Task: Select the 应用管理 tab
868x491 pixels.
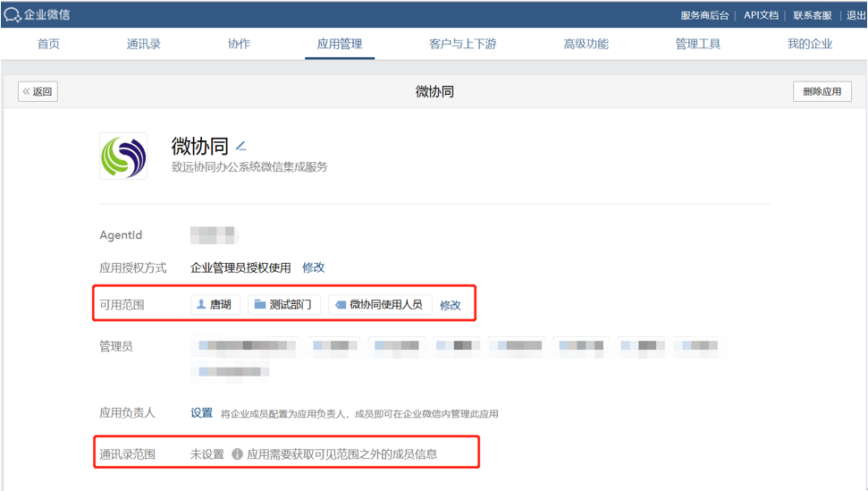Action: coord(340,44)
